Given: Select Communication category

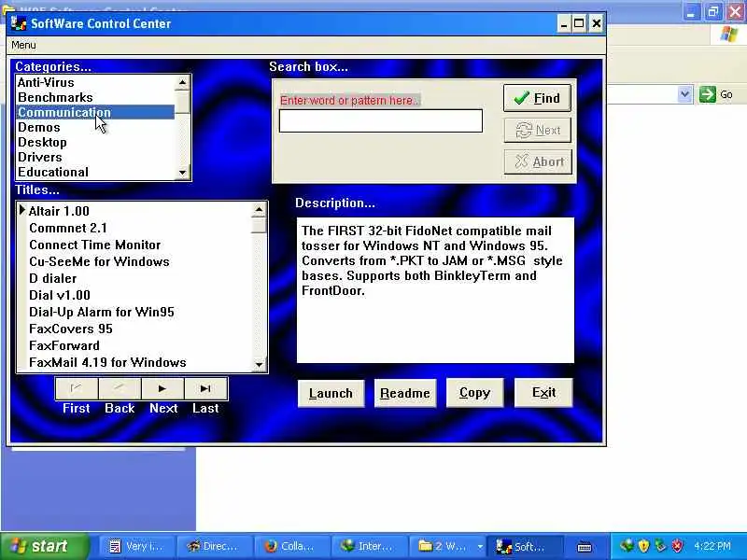Looking at the screenshot, I should click(95, 112).
